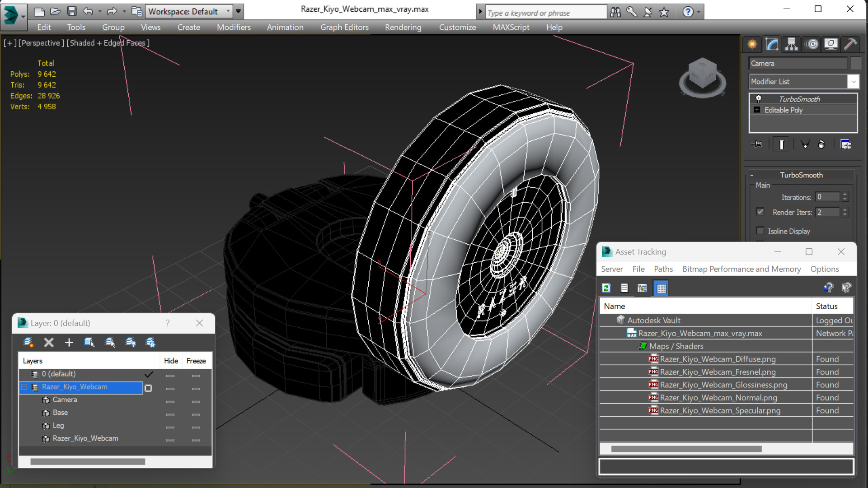Click the Delete layer X icon
Screen dimensions: 868x488
click(48, 343)
